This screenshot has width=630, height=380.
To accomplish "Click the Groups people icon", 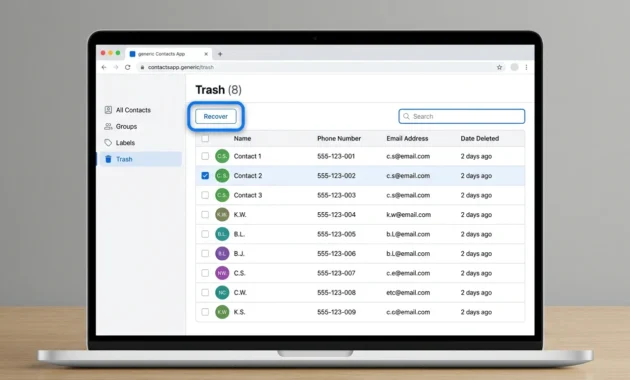I will tap(108, 127).
